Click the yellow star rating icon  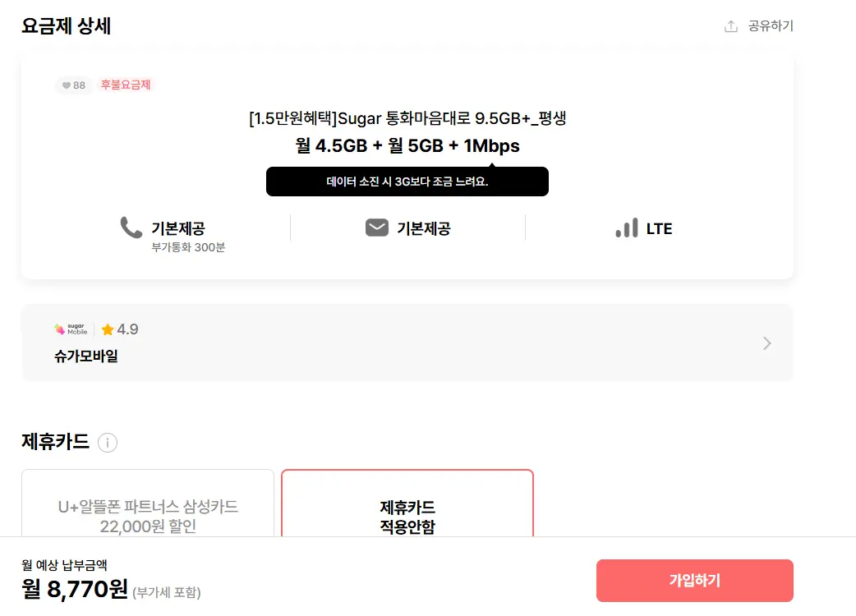tap(108, 329)
